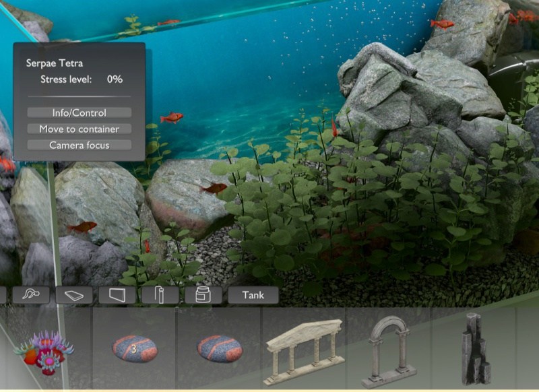Open the Tank tab in toolbar

253,295
